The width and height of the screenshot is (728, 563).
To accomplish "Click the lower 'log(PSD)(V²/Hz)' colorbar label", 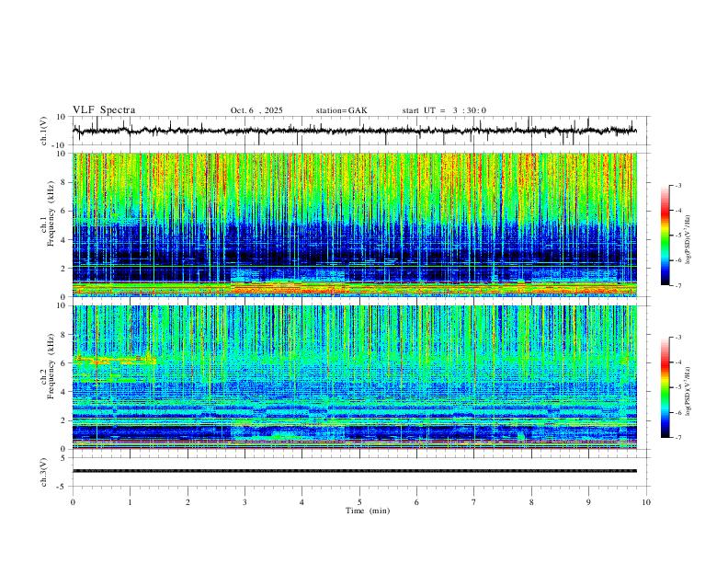I will 688,391.
